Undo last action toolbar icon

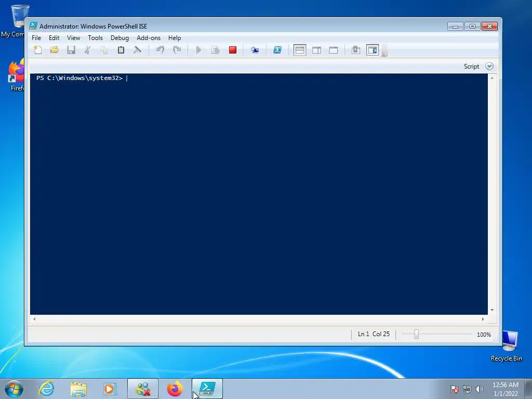click(x=160, y=50)
